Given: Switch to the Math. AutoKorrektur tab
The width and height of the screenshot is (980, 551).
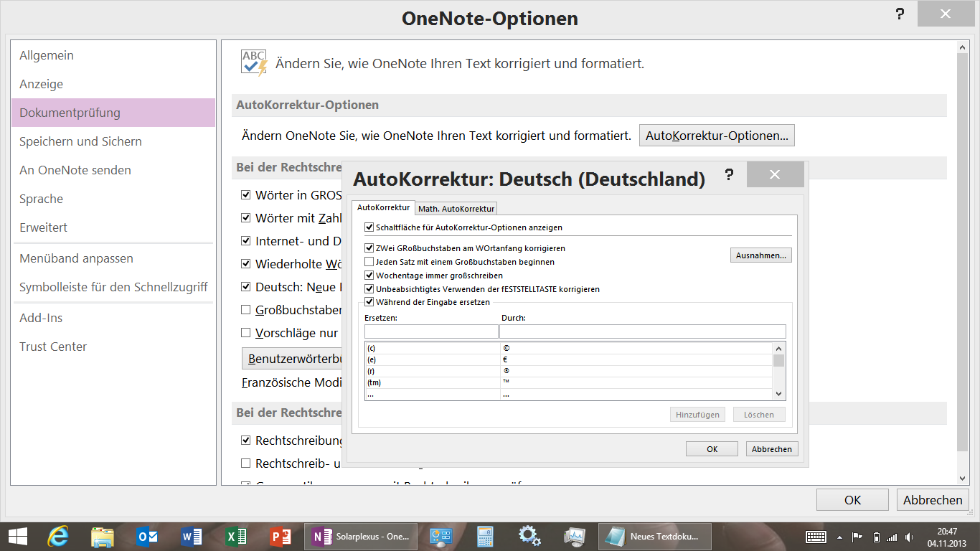Looking at the screenshot, I should pyautogui.click(x=456, y=209).
